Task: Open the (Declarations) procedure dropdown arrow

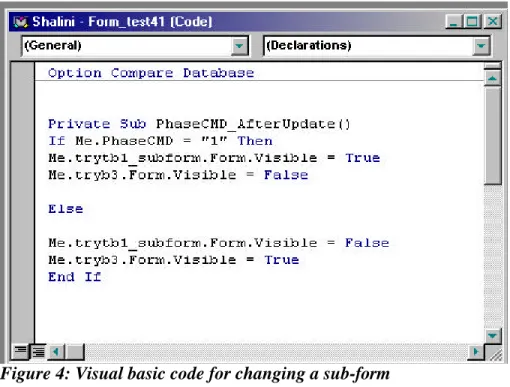Action: pyautogui.click(x=481, y=46)
